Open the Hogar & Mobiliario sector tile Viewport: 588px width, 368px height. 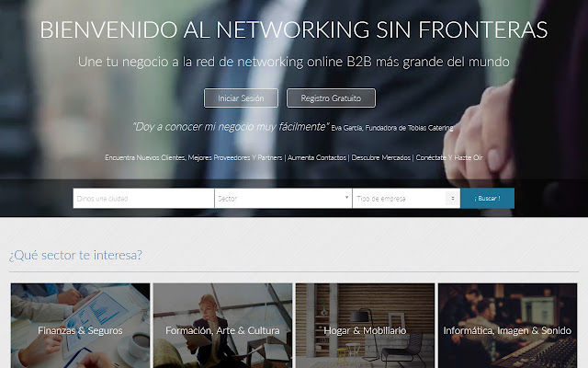(366, 326)
